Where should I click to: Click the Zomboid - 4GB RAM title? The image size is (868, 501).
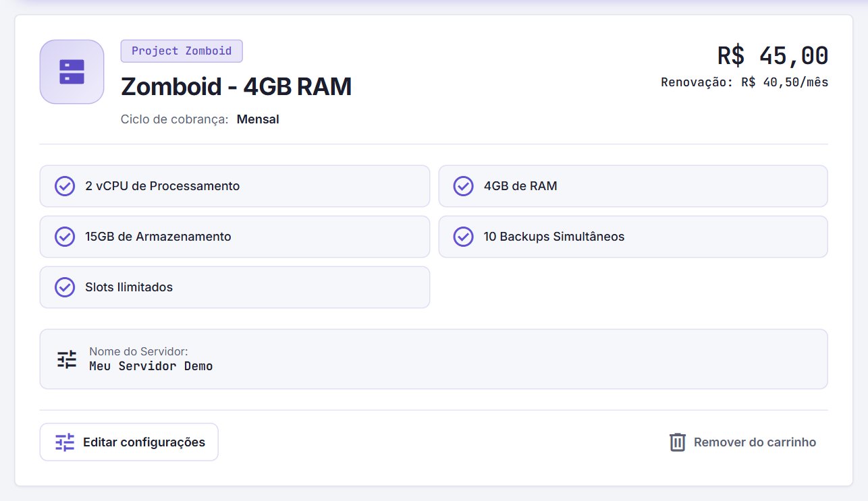236,87
